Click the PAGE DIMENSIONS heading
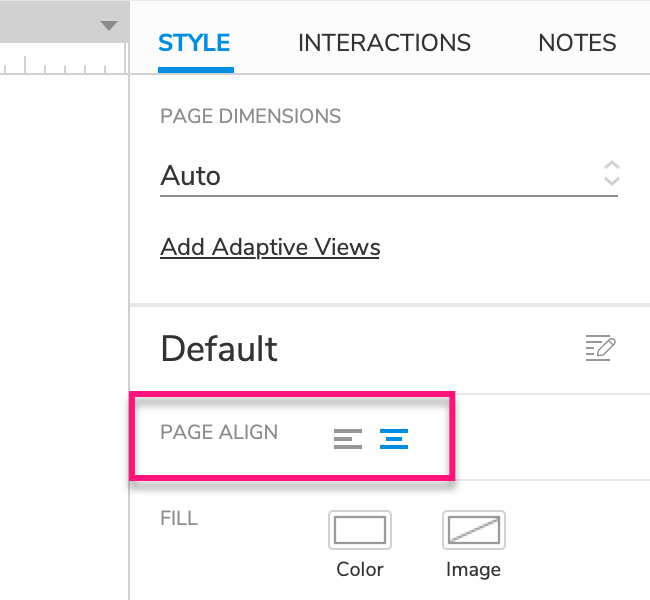This screenshot has width=650, height=600. pos(250,116)
